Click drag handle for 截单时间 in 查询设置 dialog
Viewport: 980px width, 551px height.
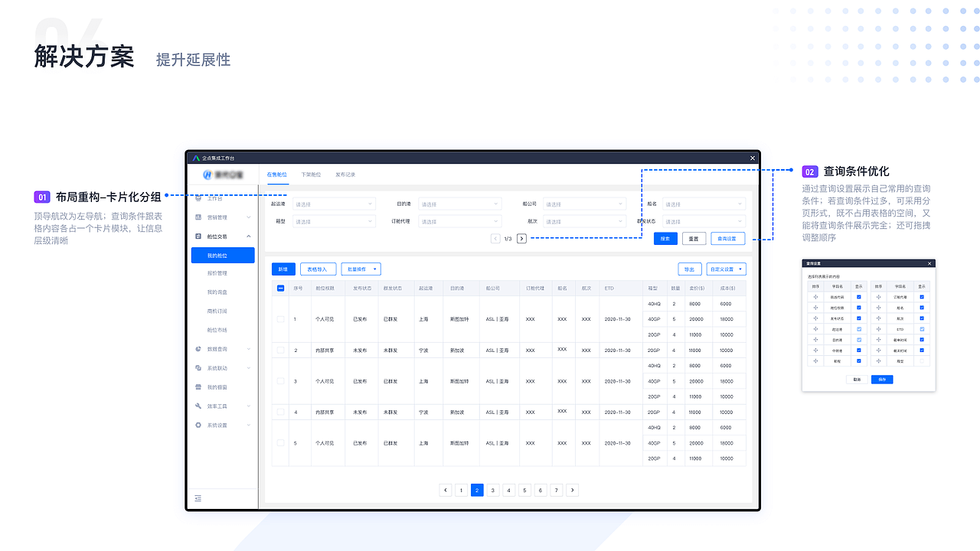click(x=878, y=340)
